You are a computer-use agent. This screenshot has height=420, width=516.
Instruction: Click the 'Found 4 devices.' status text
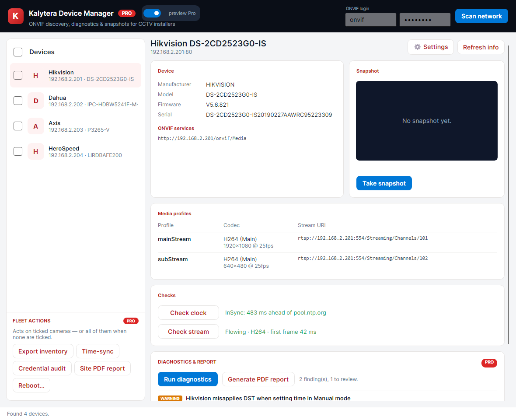click(28, 414)
